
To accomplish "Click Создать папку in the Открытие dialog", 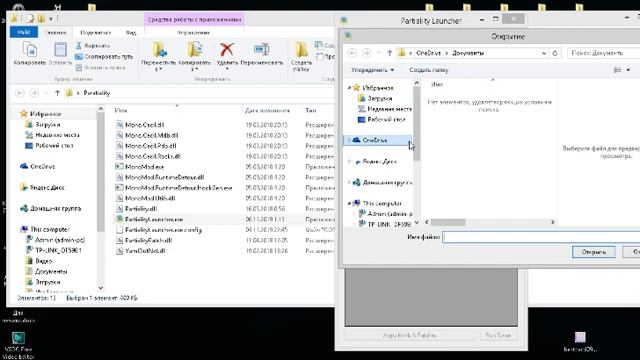I will click(x=429, y=70).
